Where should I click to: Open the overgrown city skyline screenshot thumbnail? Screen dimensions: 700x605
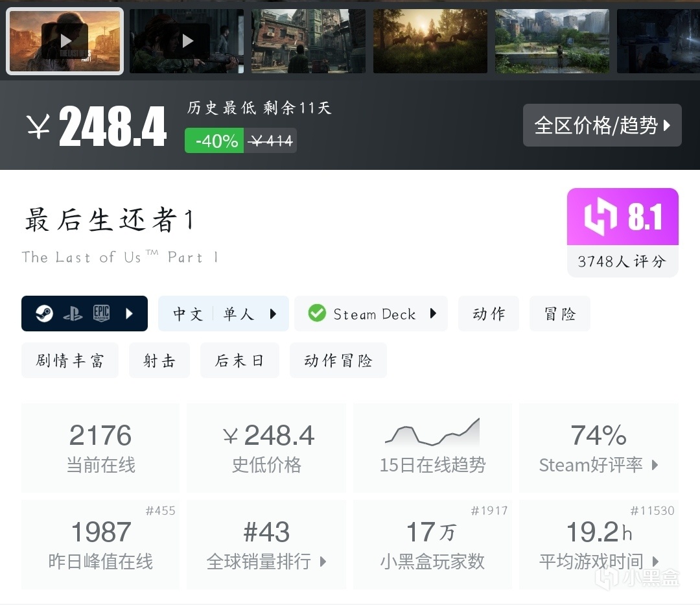tap(552, 41)
